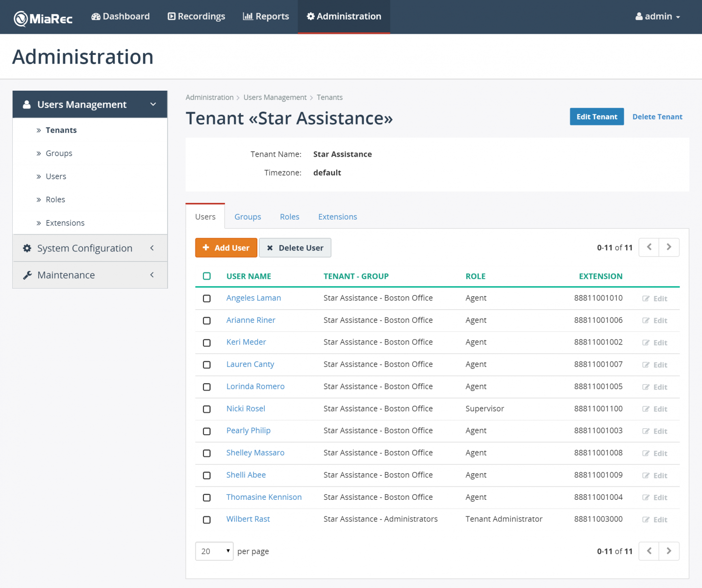Open the Administration menu
This screenshot has height=588, width=702.
(x=344, y=17)
